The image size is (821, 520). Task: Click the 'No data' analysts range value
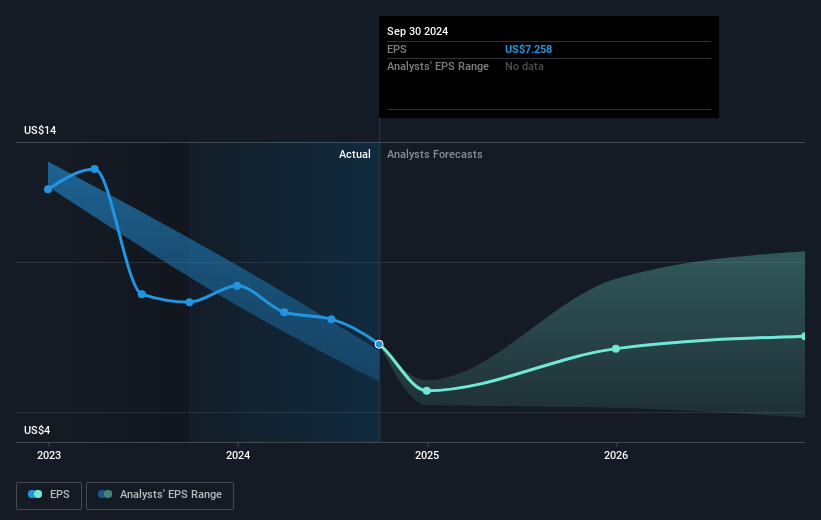(x=524, y=67)
